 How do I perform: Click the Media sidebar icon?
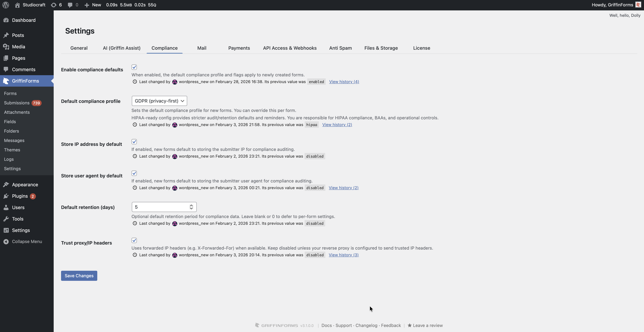click(x=6, y=46)
